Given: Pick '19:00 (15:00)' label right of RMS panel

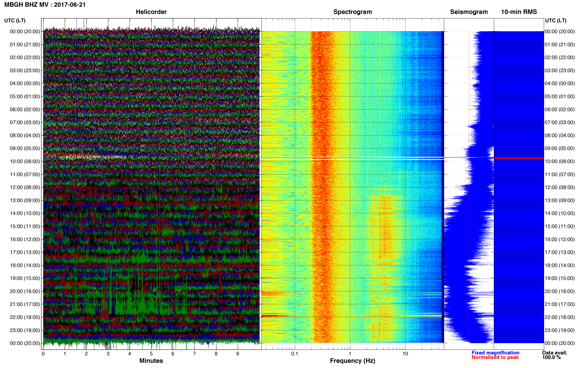Looking at the screenshot, I should coord(560,278).
